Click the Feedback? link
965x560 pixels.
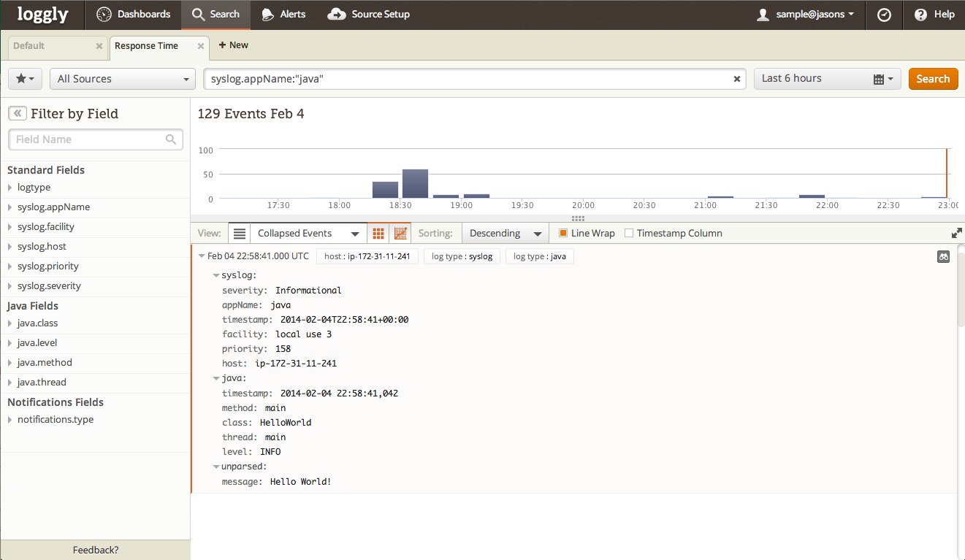pyautogui.click(x=95, y=550)
